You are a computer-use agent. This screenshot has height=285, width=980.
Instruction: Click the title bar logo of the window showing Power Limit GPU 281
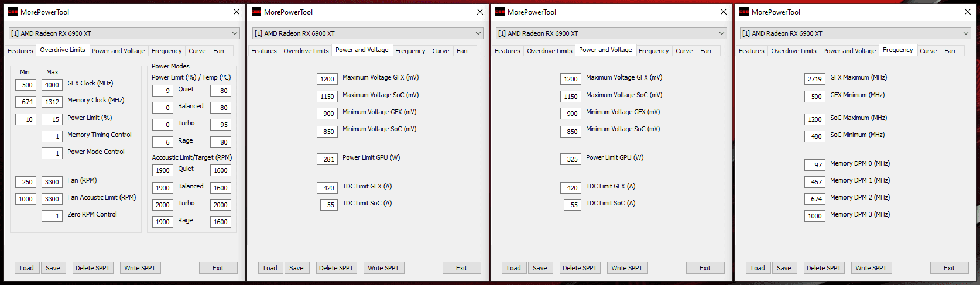(256, 12)
